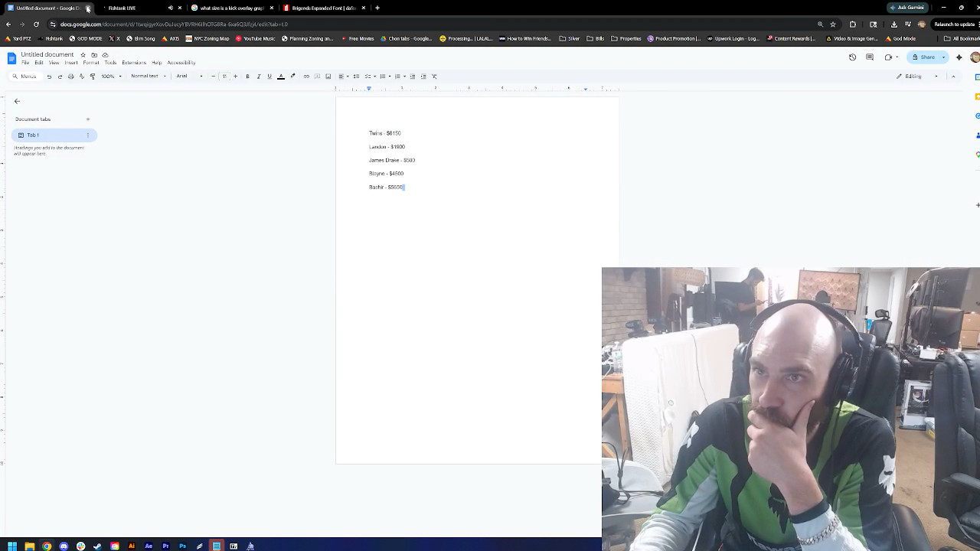
Task: Open version history clock icon
Action: point(853,57)
